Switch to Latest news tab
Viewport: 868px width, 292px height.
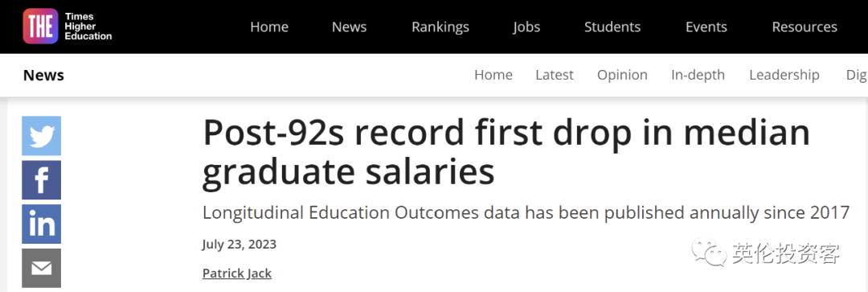point(555,75)
